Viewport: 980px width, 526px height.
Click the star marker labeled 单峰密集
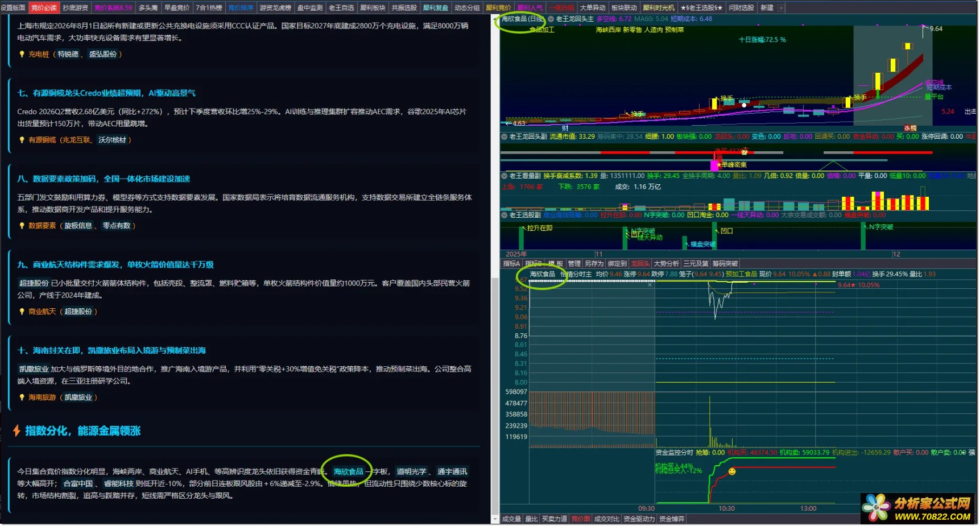point(719,165)
